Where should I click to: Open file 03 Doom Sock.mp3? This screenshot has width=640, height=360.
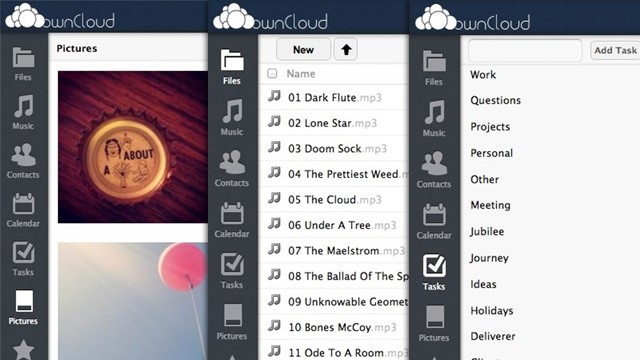click(337, 149)
